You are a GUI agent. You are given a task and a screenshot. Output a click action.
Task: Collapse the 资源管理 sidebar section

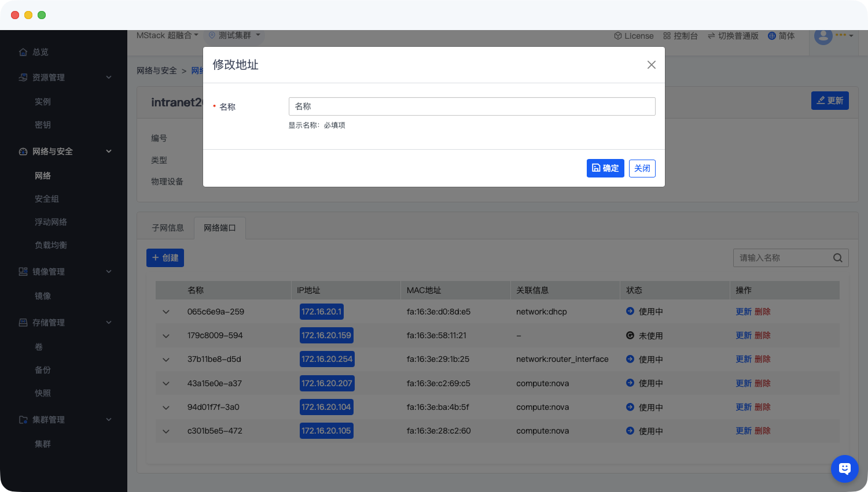(109, 77)
